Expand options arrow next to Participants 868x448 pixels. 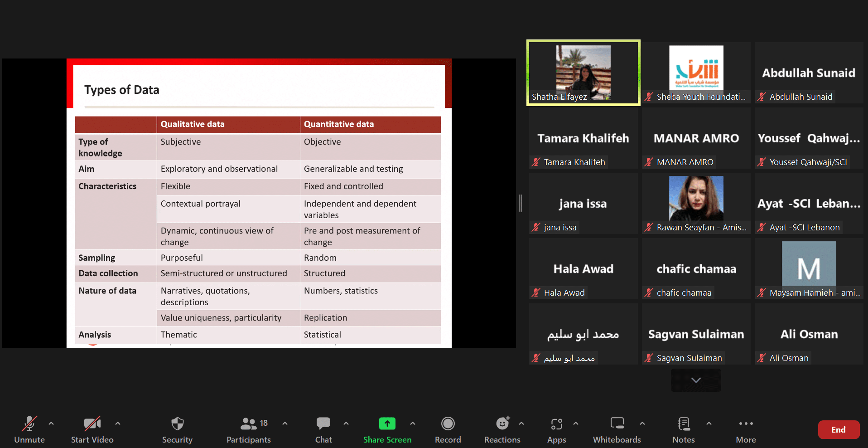[285, 423]
